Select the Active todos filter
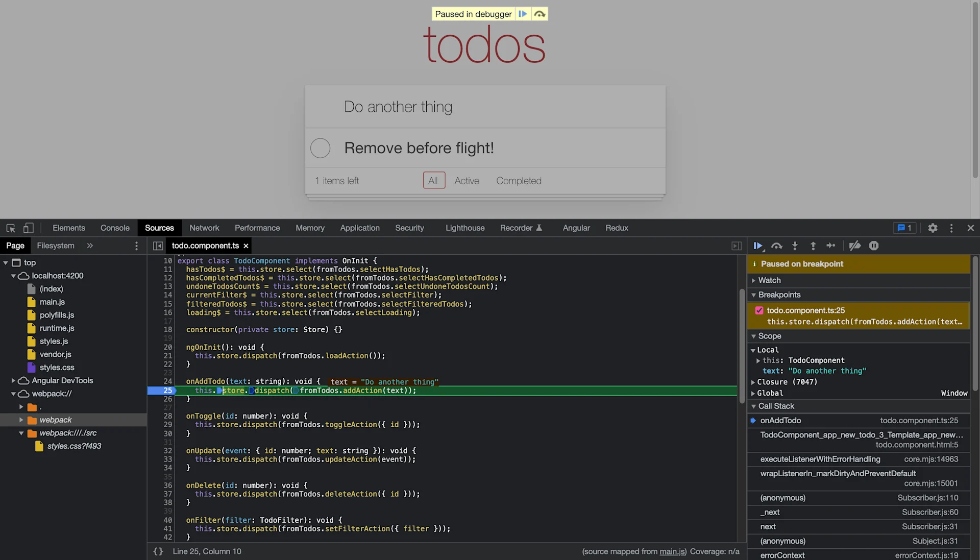Screen dimensions: 980x560 pos(467,181)
